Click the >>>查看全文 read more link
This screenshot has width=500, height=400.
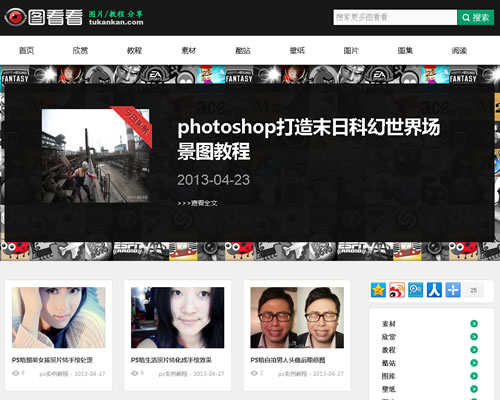(197, 203)
